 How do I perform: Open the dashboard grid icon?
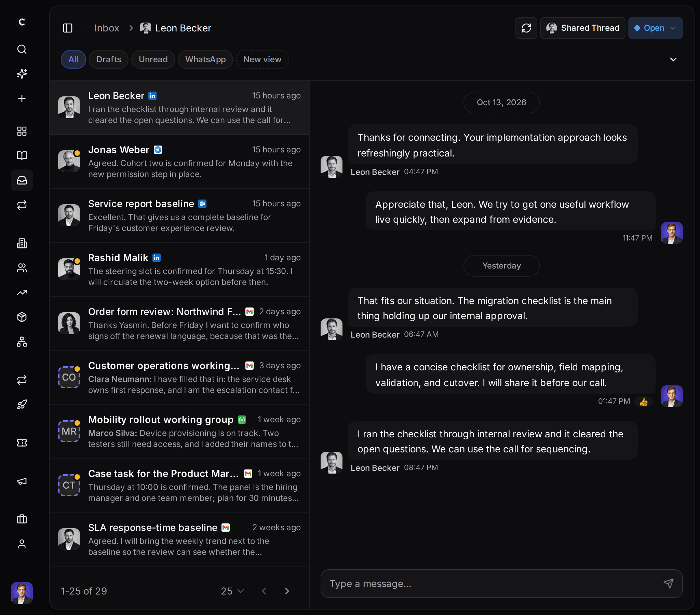click(22, 131)
